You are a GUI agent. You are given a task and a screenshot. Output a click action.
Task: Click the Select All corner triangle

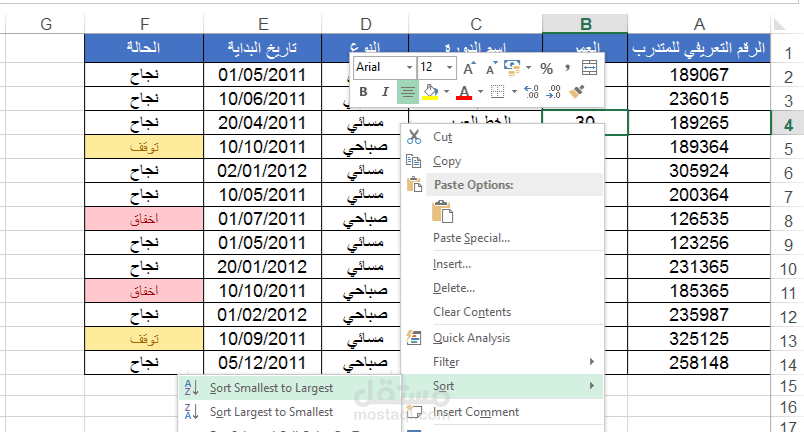[x=779, y=24]
